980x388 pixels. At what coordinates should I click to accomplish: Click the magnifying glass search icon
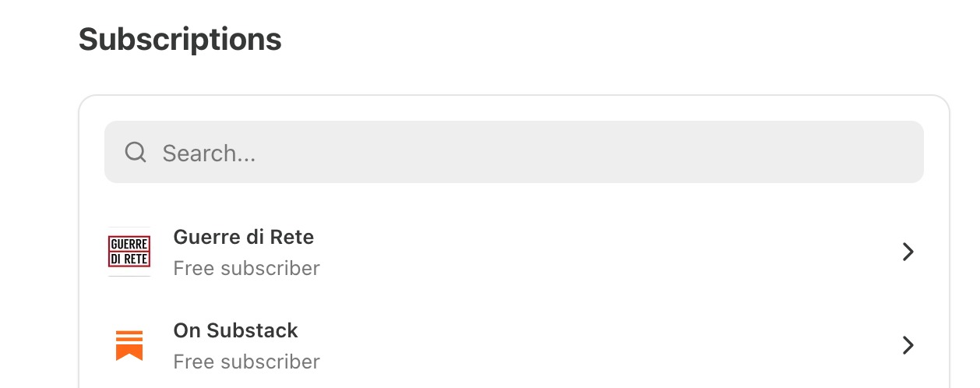pos(136,152)
